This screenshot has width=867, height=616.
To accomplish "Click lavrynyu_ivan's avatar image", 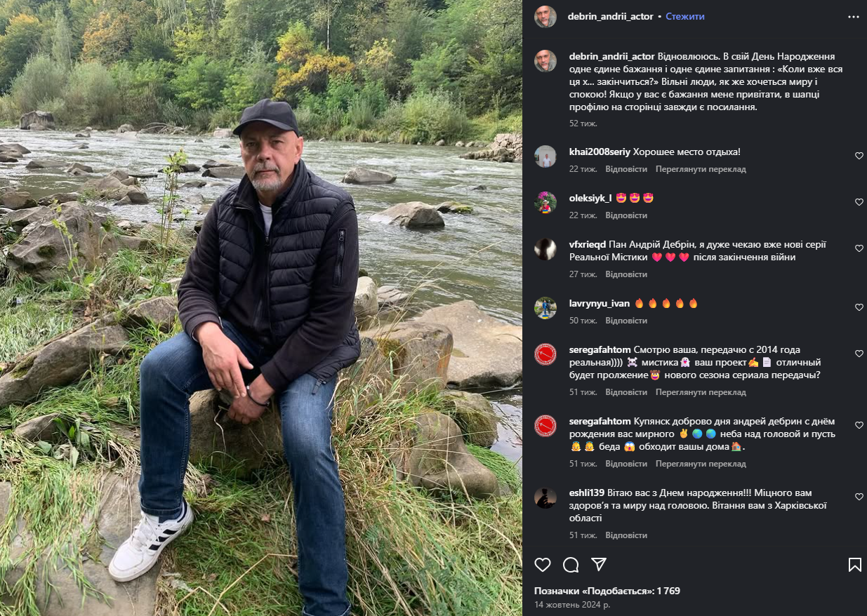I will [545, 307].
